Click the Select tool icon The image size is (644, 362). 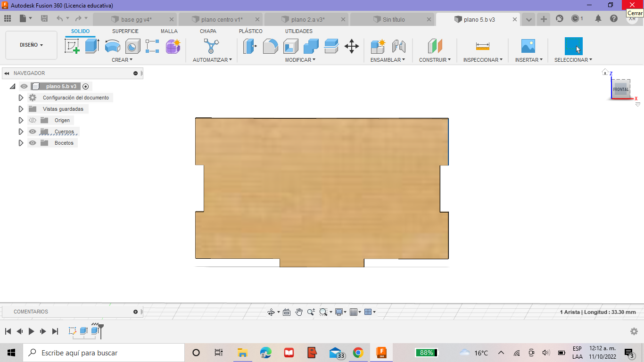pyautogui.click(x=573, y=46)
